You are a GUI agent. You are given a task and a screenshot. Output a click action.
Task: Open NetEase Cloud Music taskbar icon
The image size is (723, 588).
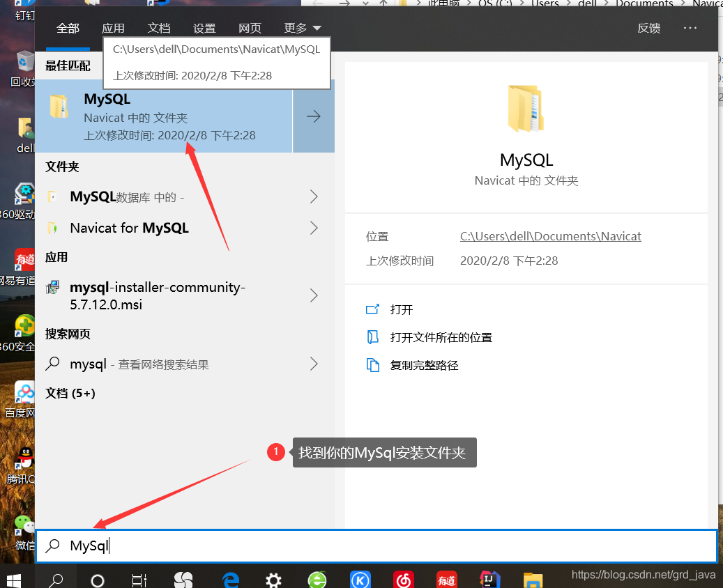point(404,580)
